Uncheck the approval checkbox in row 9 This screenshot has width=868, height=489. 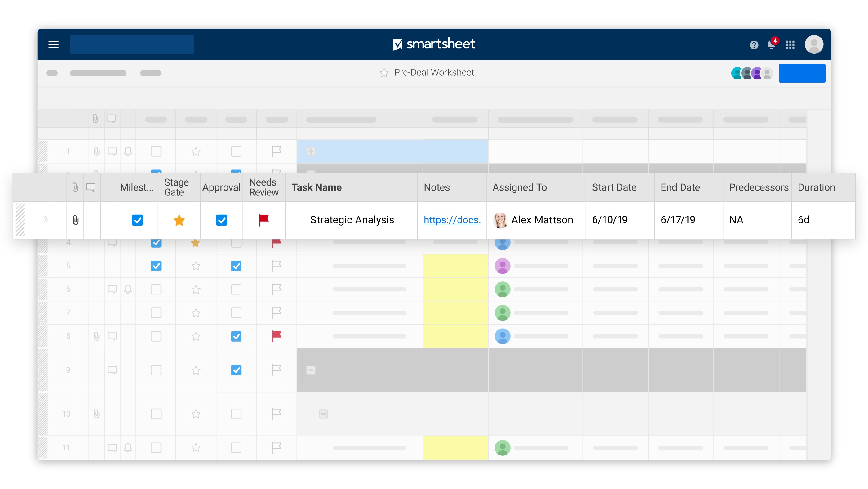click(236, 370)
